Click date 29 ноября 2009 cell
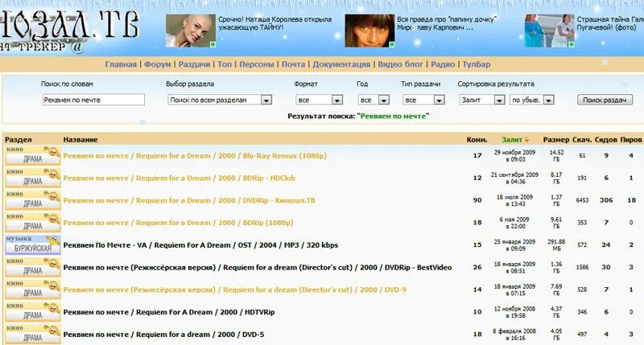Viewport: 644px width, 345px height. coord(514,156)
